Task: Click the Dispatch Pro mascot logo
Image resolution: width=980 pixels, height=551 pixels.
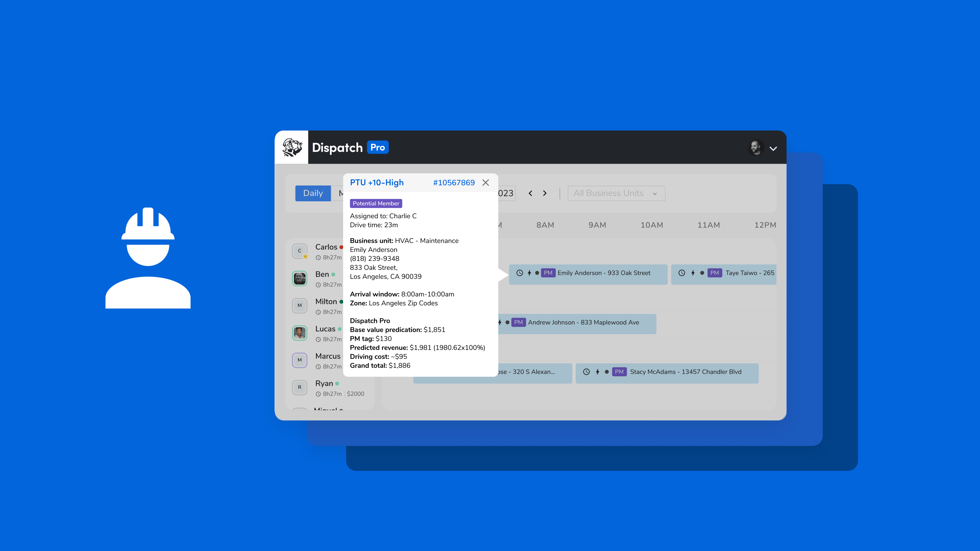Action: 292,147
